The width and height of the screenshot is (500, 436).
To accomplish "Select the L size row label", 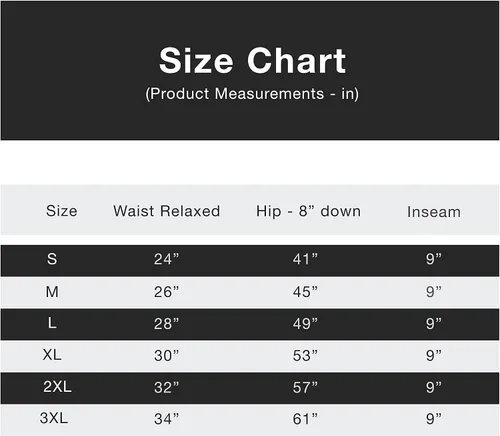I will (x=52, y=323).
